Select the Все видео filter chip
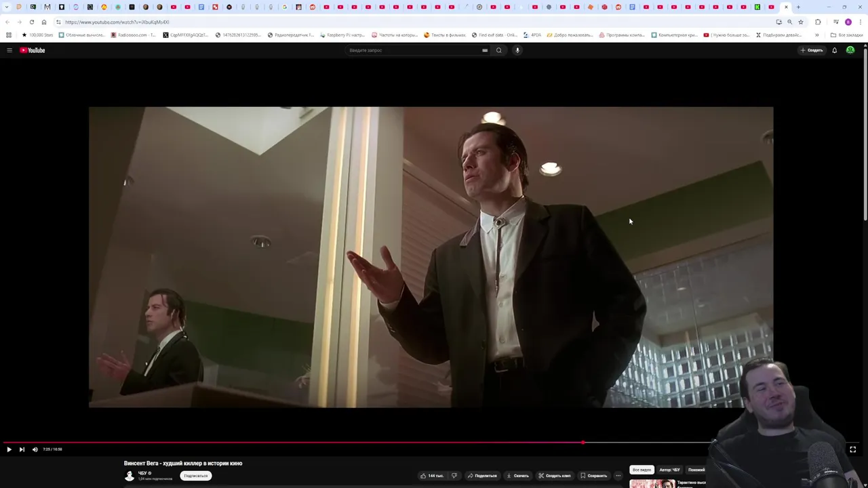Screen dimensions: 868x488 tap(642, 470)
